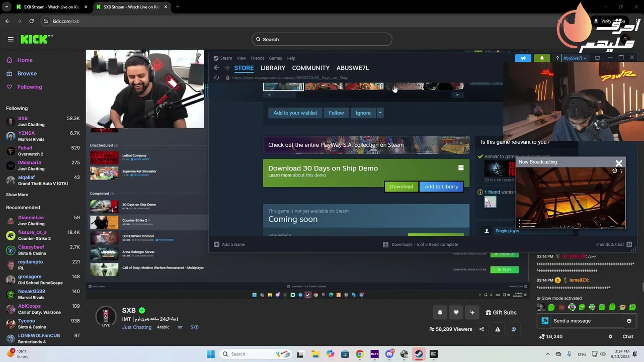Open Discord from the taskbar

point(389,354)
